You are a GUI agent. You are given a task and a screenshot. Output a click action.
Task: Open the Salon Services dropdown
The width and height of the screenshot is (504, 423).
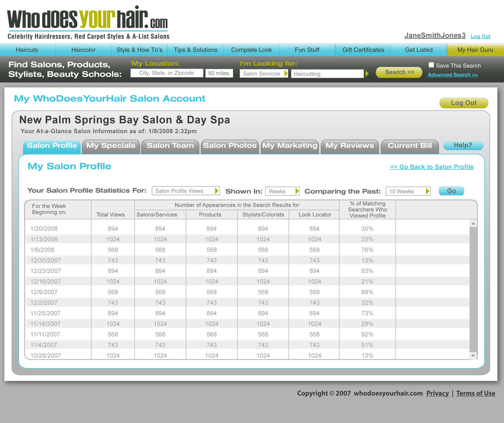click(264, 73)
